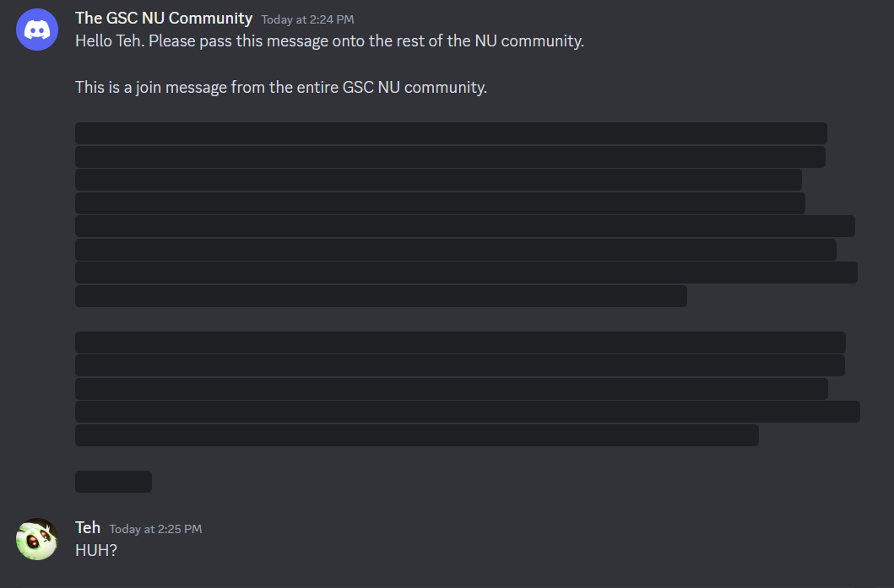Reveal second line of the first spoiler paragraph
Viewport: 894px width, 588px height.
tap(450, 157)
